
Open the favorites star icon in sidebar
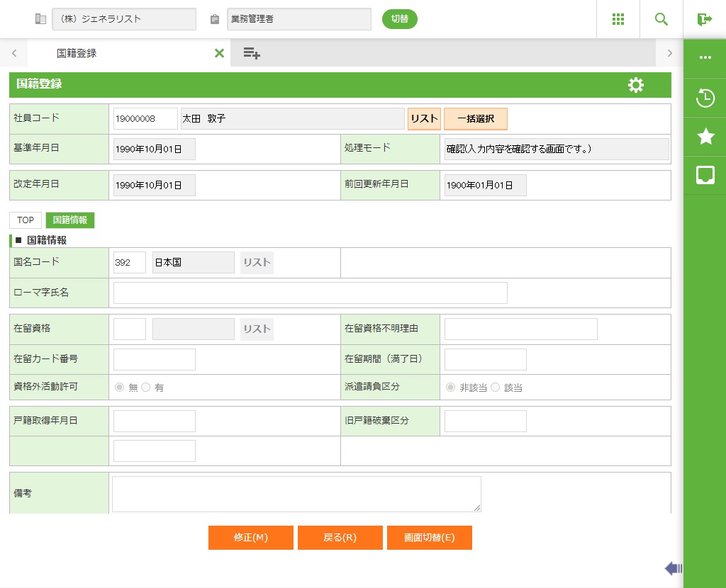(x=705, y=137)
